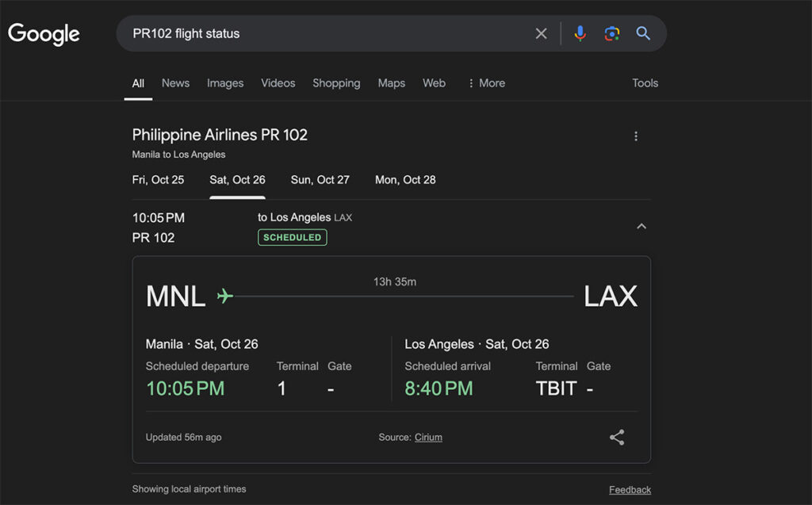Switch to Mon, Oct 28 schedule
Image resolution: width=812 pixels, height=505 pixels.
(x=404, y=180)
